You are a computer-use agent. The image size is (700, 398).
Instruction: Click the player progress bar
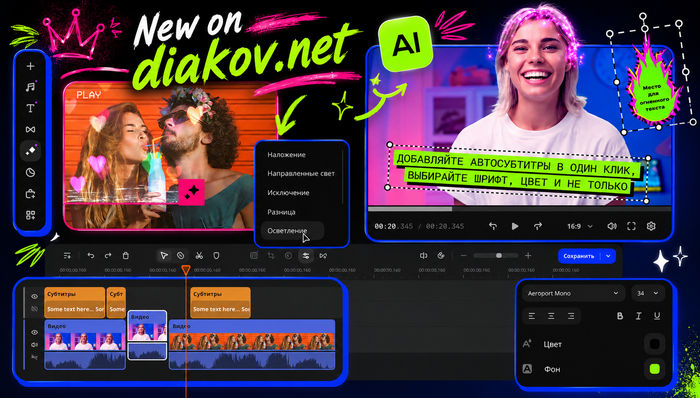click(519, 208)
